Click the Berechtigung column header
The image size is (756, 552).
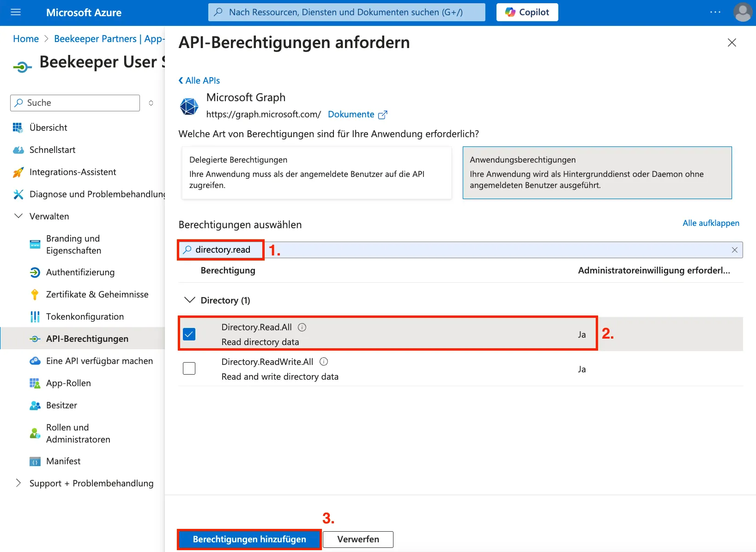point(228,270)
